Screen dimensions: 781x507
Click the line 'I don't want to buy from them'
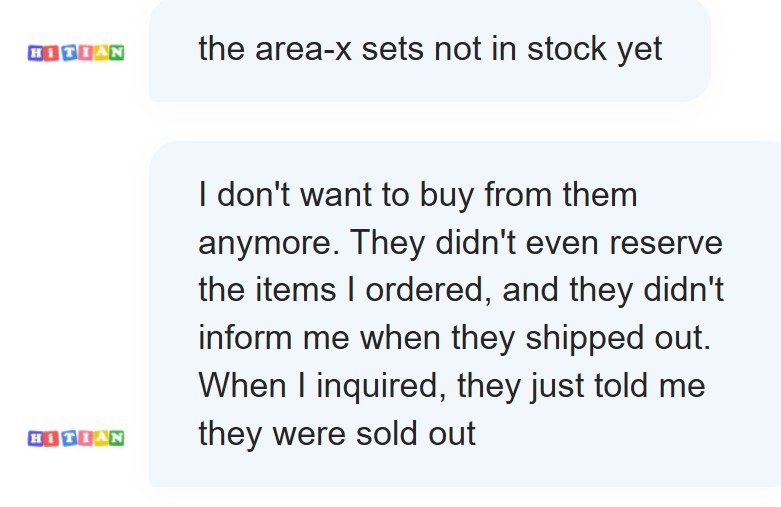coord(417,194)
